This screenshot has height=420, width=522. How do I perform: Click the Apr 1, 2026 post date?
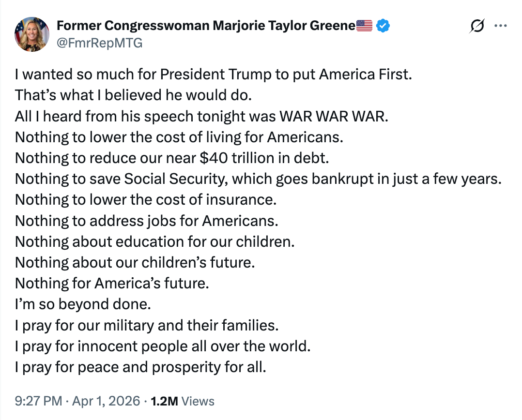(x=107, y=401)
